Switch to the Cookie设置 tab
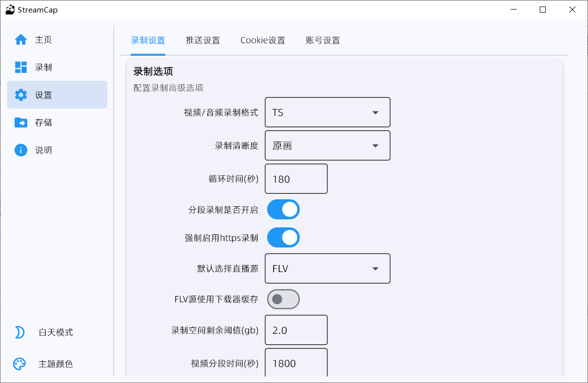 click(x=263, y=40)
